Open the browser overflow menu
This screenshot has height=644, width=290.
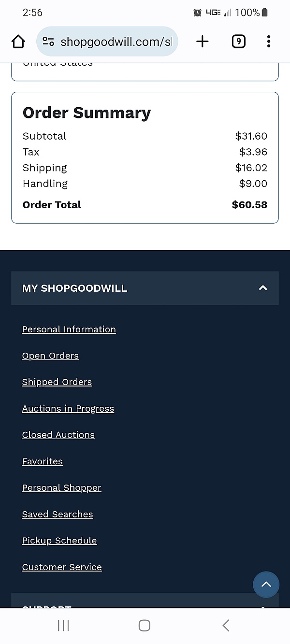coord(268,42)
